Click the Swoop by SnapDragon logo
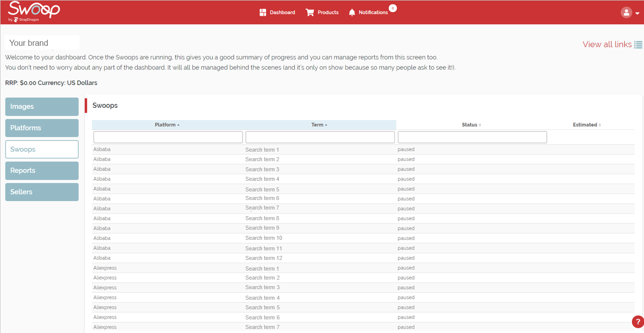Image resolution: width=644 pixels, height=333 pixels. pyautogui.click(x=34, y=12)
